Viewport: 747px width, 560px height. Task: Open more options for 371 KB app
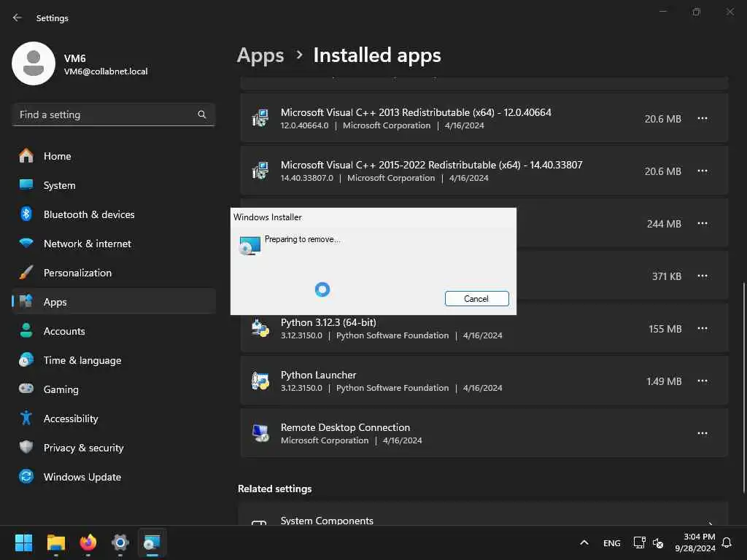tap(703, 276)
